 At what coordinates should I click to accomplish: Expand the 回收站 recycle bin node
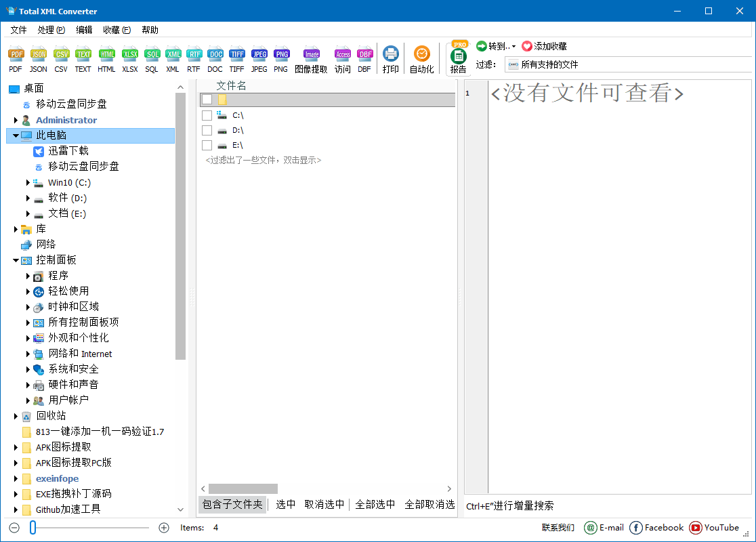16,416
